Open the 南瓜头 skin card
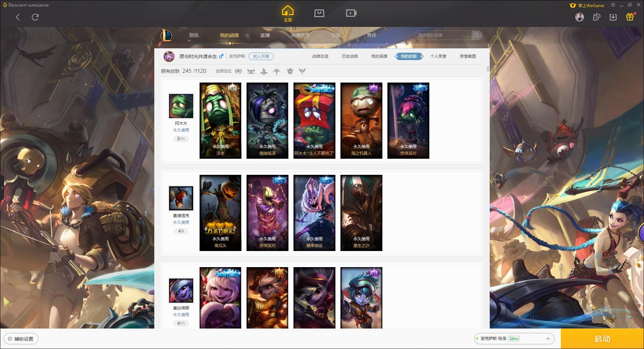The image size is (644, 349). tap(220, 213)
